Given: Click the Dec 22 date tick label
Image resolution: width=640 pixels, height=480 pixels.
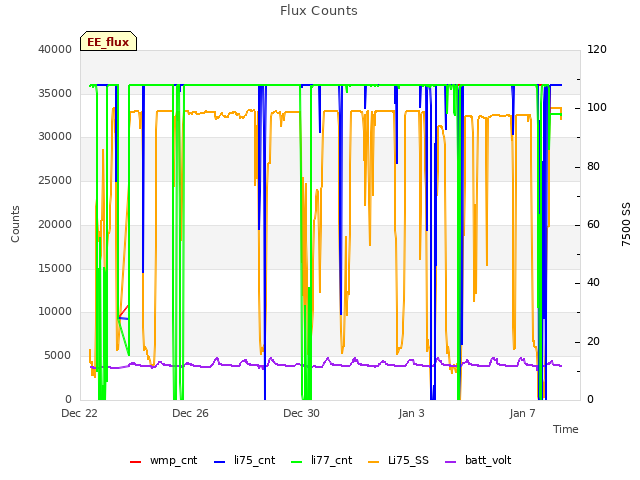Looking at the screenshot, I should [79, 413].
